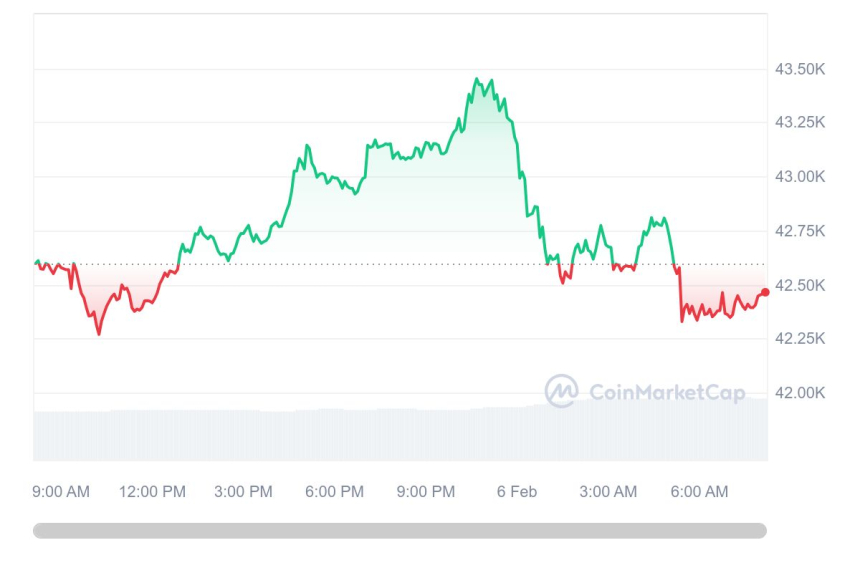The height and width of the screenshot is (573, 860).
Task: Click the red current-price dot on the chart
Action: tap(765, 292)
